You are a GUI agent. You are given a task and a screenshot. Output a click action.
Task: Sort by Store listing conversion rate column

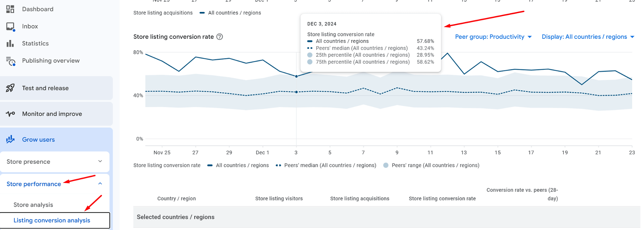tap(442, 199)
